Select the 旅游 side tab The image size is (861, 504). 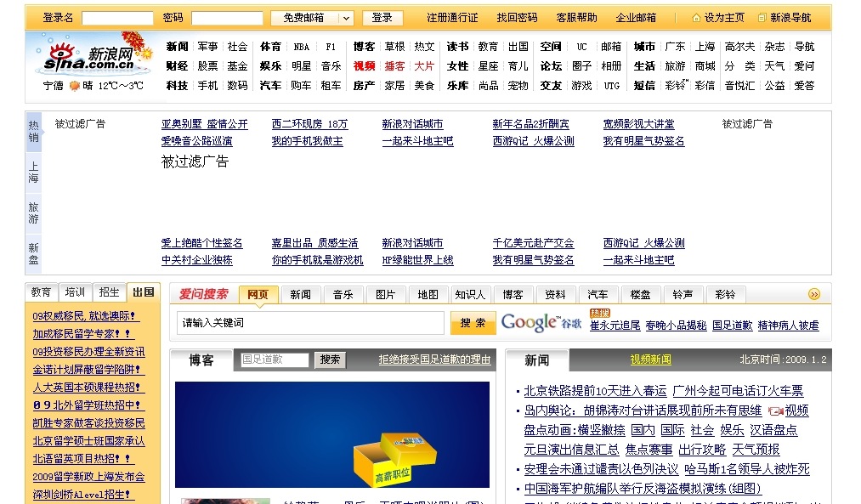coord(33,213)
